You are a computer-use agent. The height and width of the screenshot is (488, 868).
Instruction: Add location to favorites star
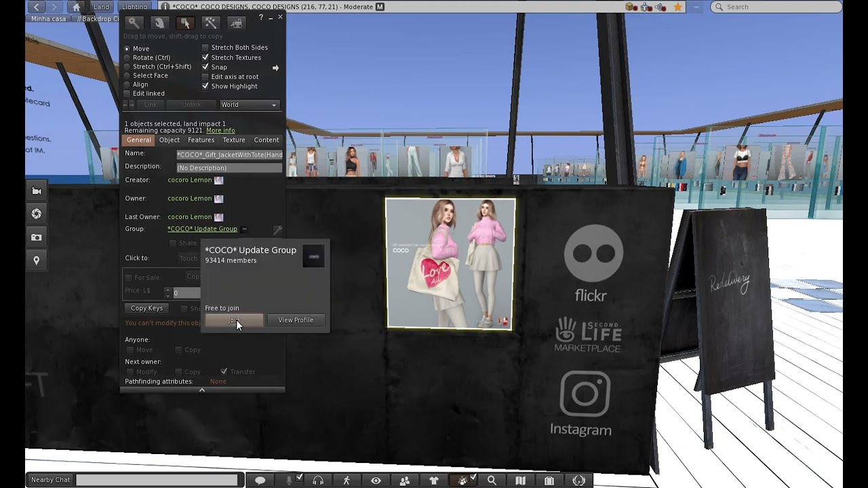677,7
